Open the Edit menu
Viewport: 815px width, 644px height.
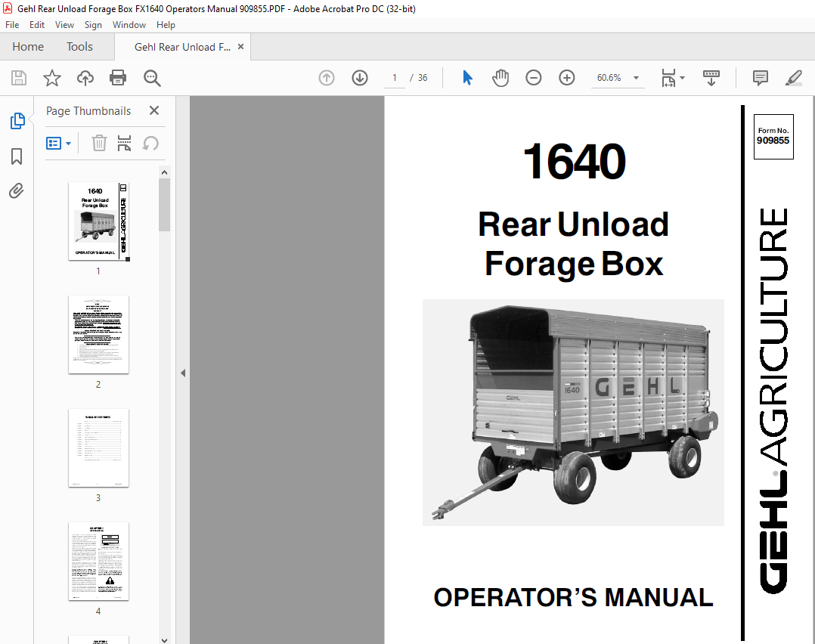37,25
